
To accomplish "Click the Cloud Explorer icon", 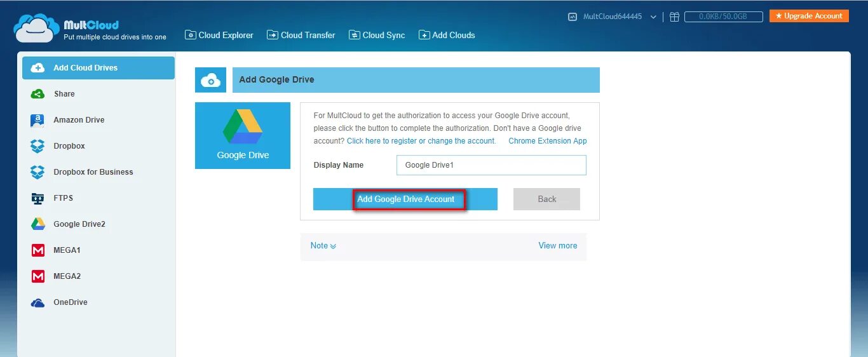I will [x=191, y=35].
